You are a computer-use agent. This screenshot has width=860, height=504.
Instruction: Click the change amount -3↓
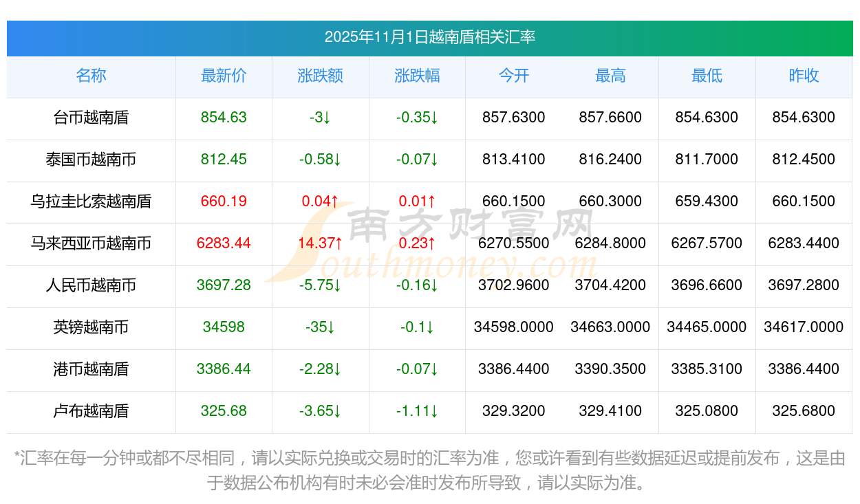tap(321, 118)
